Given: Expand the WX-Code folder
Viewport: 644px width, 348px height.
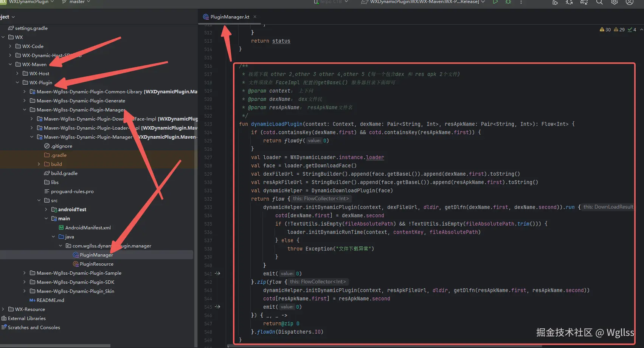Looking at the screenshot, I should click(x=10, y=46).
